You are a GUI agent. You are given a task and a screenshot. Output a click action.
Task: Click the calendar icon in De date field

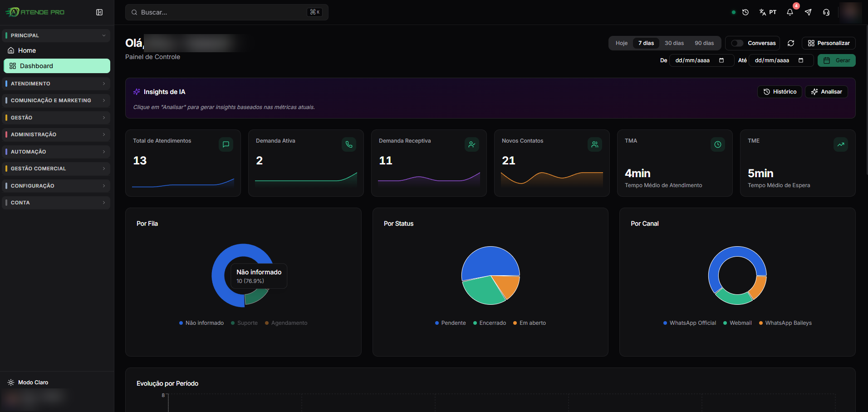tap(721, 60)
